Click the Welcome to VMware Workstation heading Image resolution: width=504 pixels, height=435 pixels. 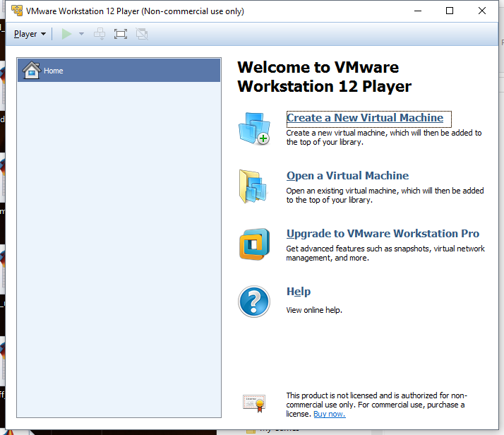324,76
